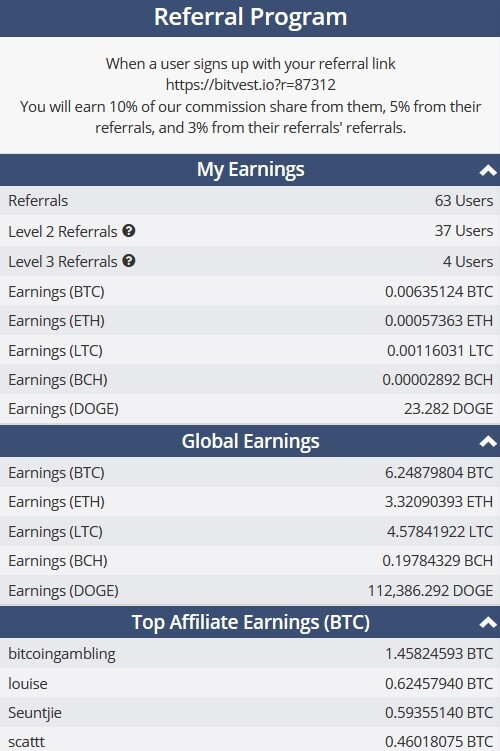Select the 0.62457940 BTC affiliate amount

[439, 683]
